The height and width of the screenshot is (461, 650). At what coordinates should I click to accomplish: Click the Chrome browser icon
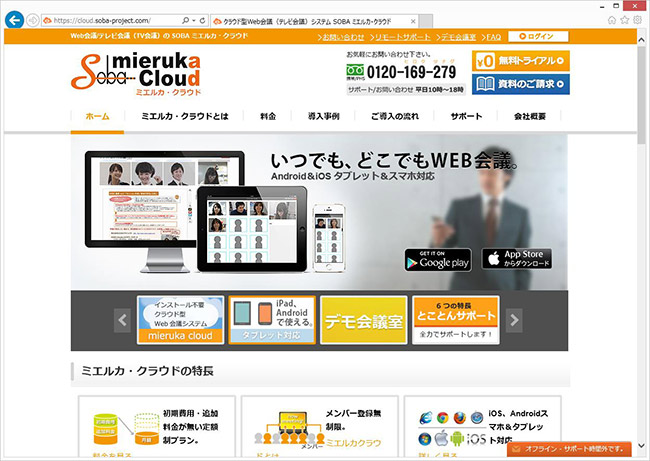(x=443, y=417)
